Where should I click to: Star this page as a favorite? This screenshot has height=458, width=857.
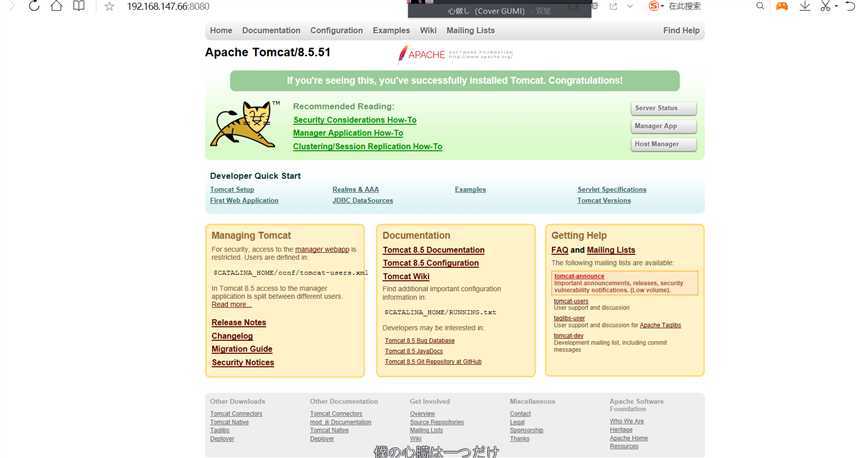click(x=109, y=7)
